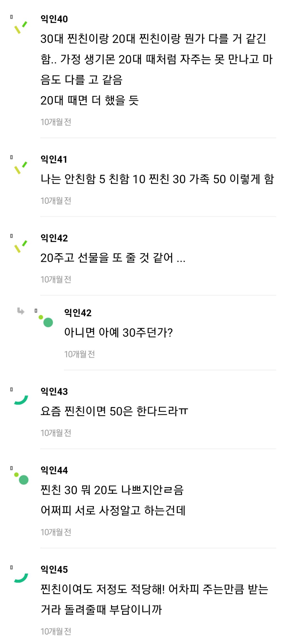Click the 익인41 username link
The width and height of the screenshot is (284, 644).
[54, 159]
